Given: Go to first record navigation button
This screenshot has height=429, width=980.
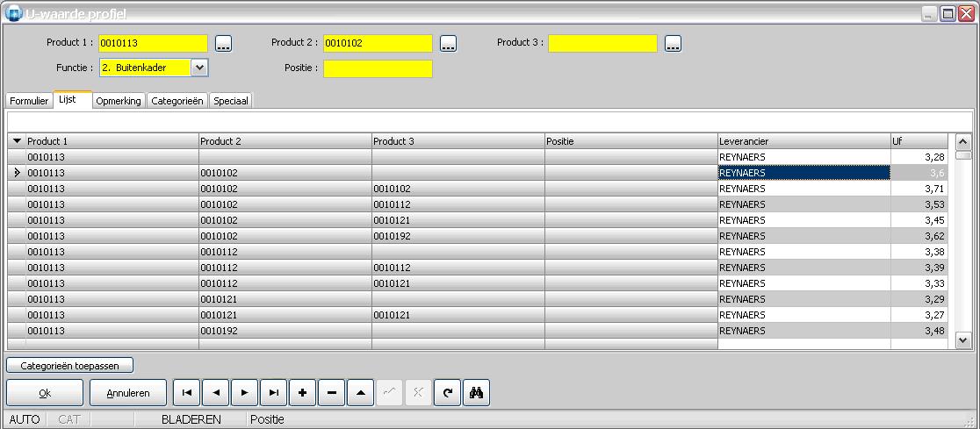Looking at the screenshot, I should 186,393.
